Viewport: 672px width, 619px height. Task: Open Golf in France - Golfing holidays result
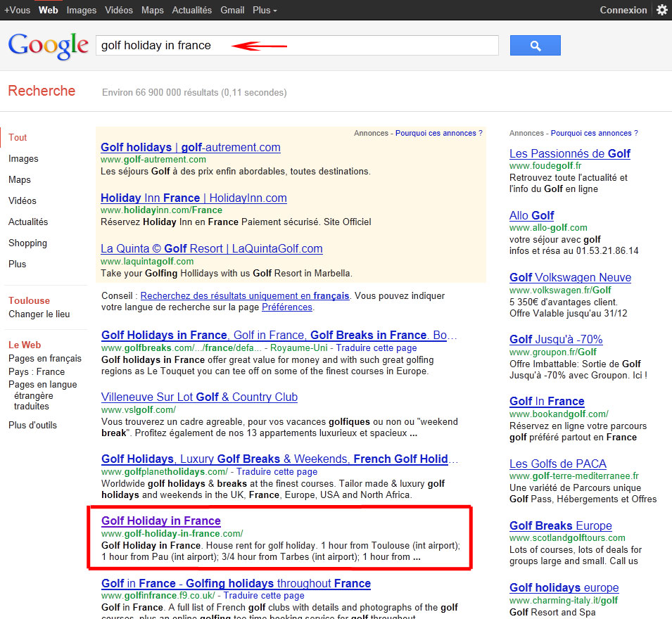[236, 583]
